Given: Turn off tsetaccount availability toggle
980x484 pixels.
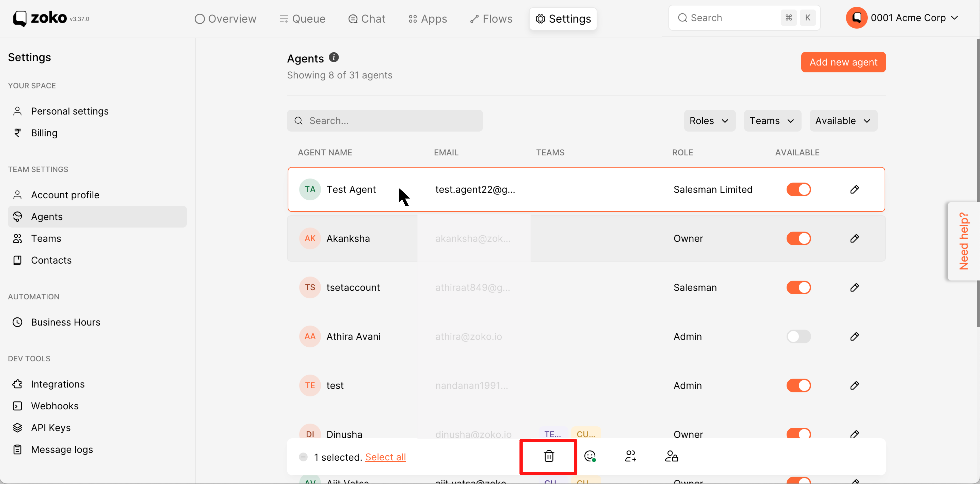Looking at the screenshot, I should pyautogui.click(x=799, y=288).
